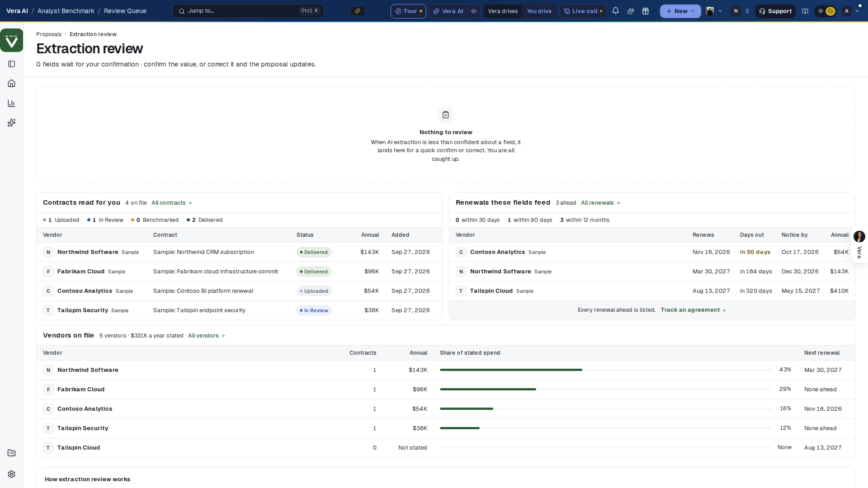Image resolution: width=868 pixels, height=488 pixels.
Task: Switch to Vera drives mode
Action: 503,11
